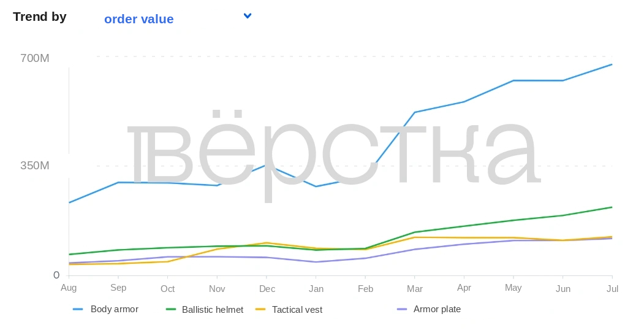
Task: Click the yellow Tactical vest color swatch
Action: click(260, 309)
